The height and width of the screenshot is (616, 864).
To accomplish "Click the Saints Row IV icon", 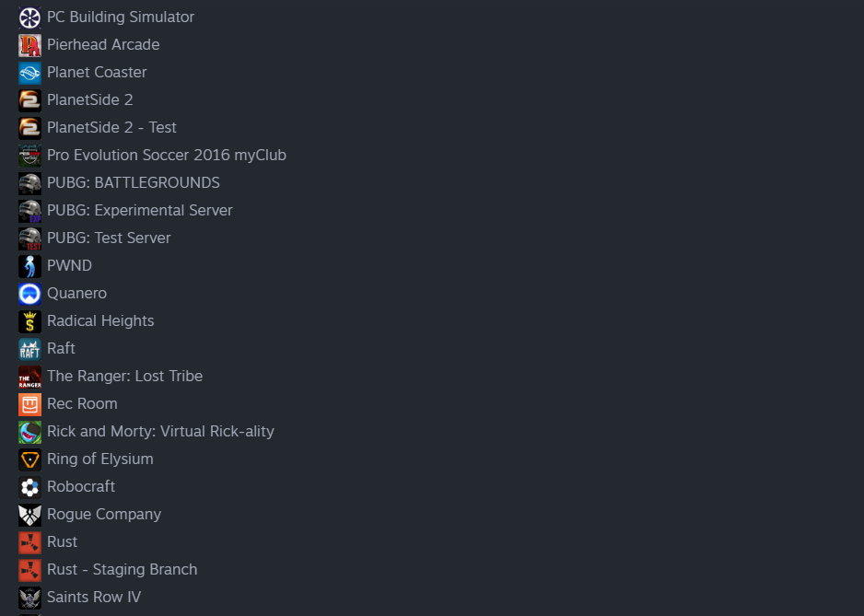I will 29,598.
